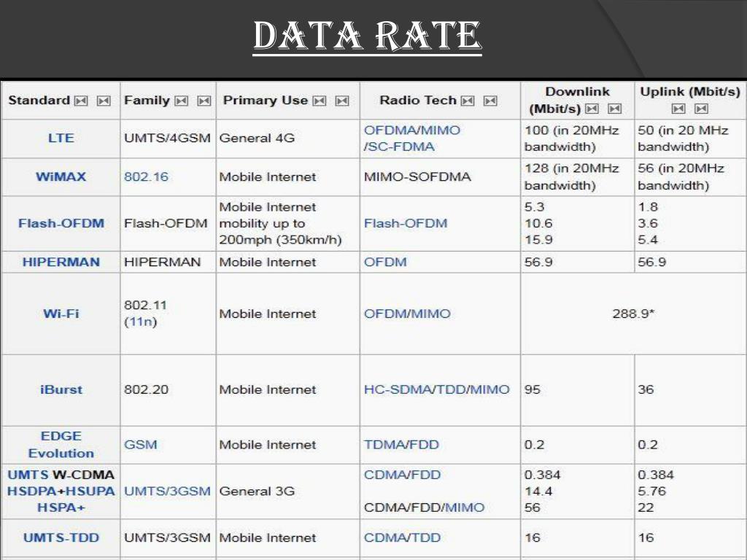
Task: Open the WiMAX standard link
Action: pyautogui.click(x=61, y=176)
